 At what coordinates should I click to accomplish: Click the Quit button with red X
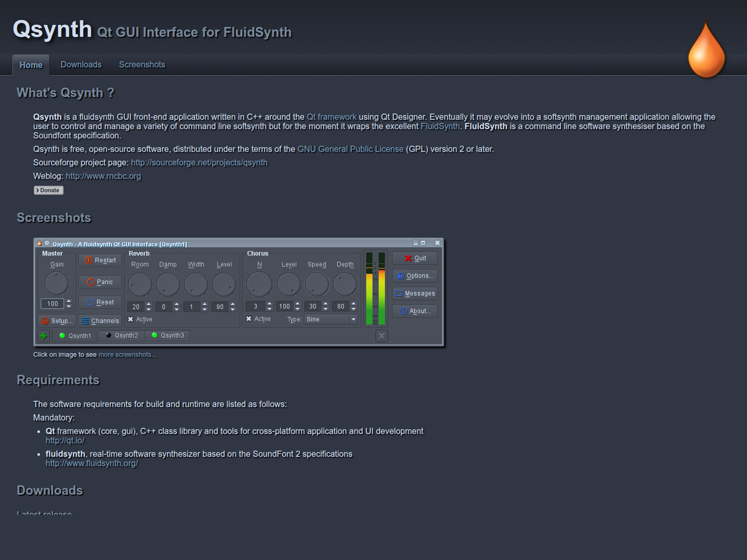point(415,258)
